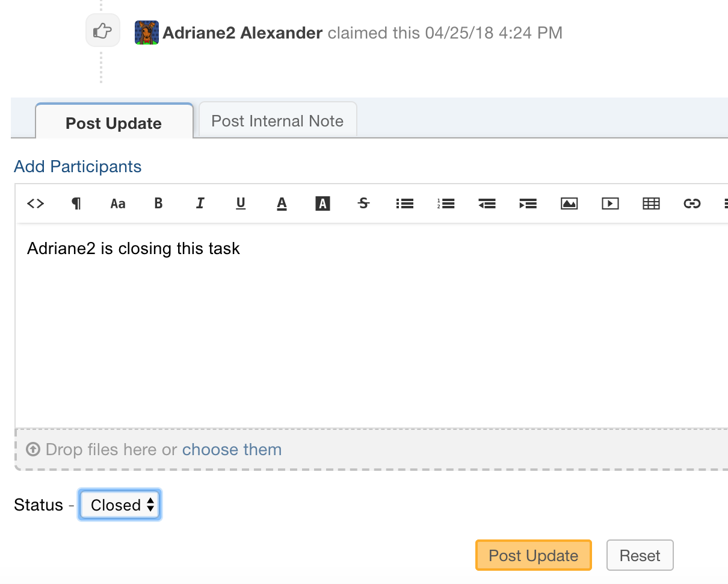Outdent the current paragraph
The height and width of the screenshot is (584, 728).
coord(487,203)
